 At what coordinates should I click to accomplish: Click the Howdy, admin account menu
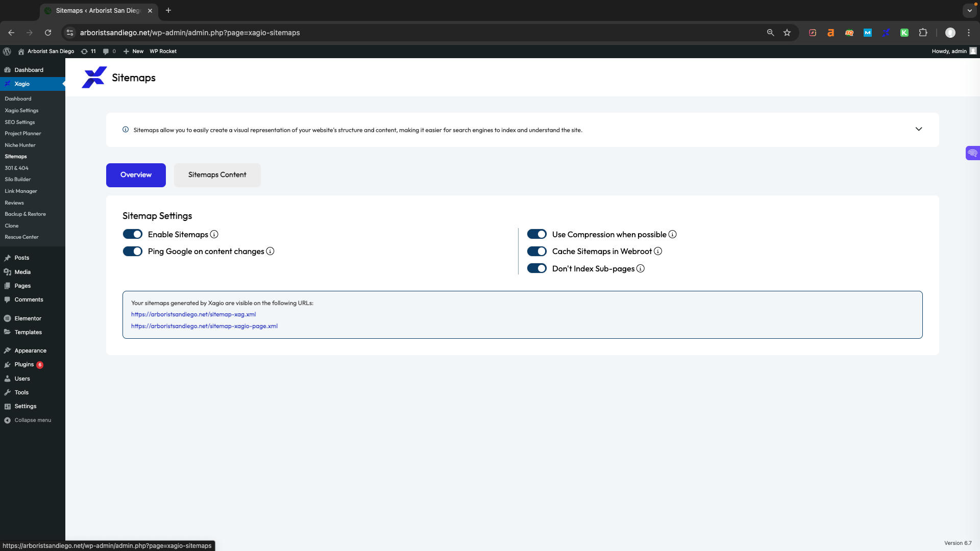coord(953,51)
